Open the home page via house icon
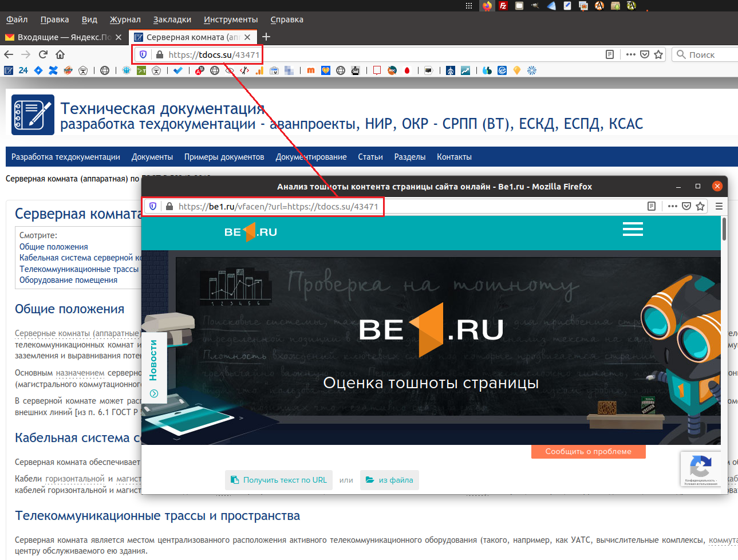Viewport: 738px width, 560px height. (60, 54)
